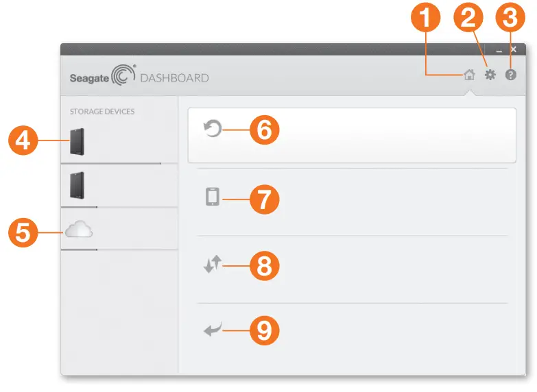Open Help with the question mark icon
The width and height of the screenshot is (537, 392).
(x=511, y=75)
